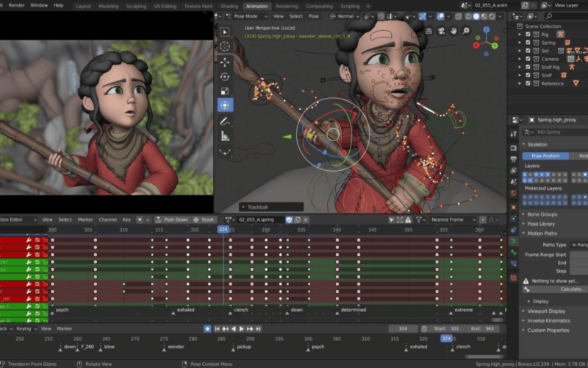Pick the Measure tool in toolbar
This screenshot has width=588, height=368.
click(x=225, y=136)
